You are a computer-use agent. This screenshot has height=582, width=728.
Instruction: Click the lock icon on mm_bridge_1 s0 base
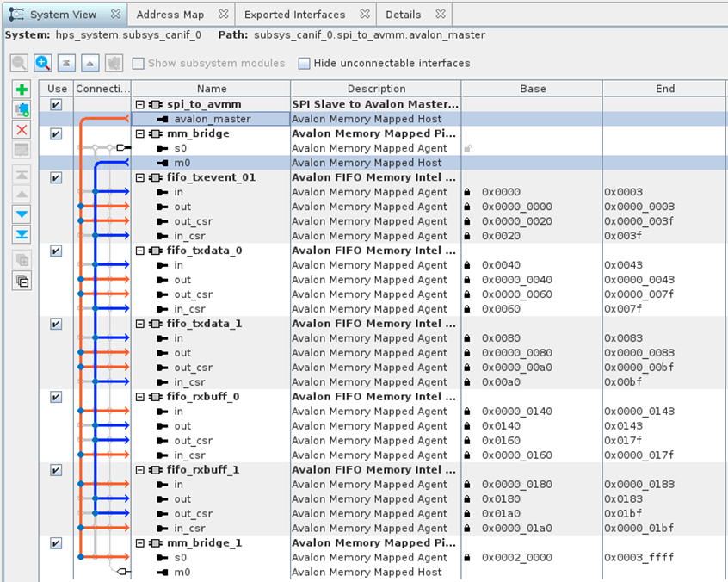467,558
